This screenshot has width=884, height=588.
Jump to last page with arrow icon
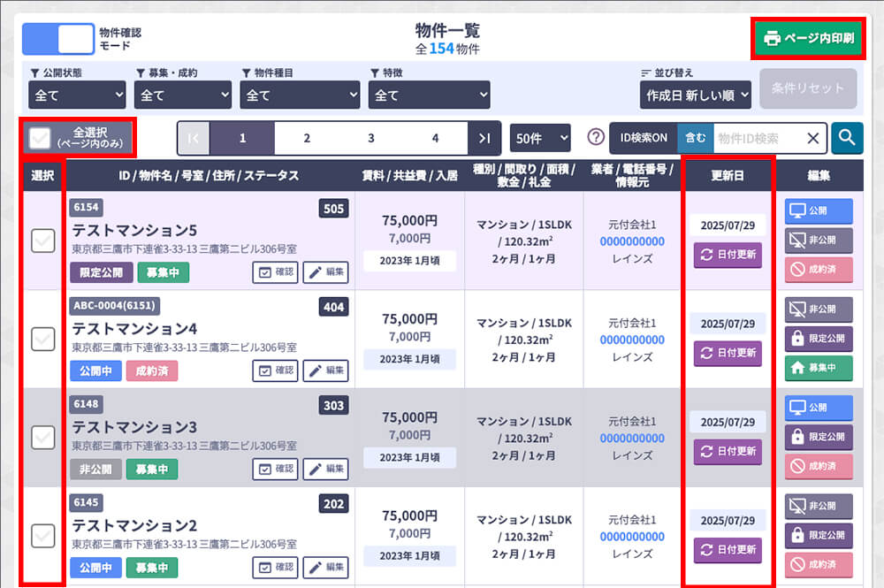[x=484, y=138]
